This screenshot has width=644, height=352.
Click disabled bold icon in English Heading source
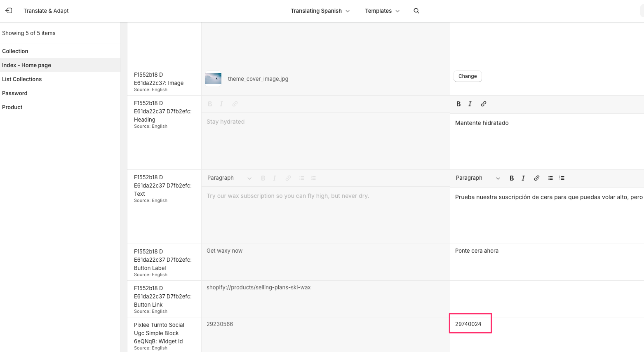click(x=210, y=104)
